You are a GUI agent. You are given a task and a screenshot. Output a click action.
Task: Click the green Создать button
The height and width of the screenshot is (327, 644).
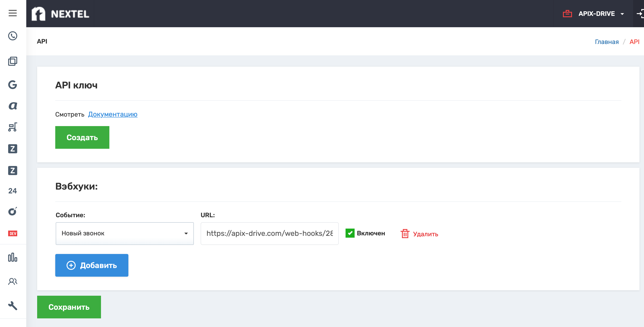82,137
